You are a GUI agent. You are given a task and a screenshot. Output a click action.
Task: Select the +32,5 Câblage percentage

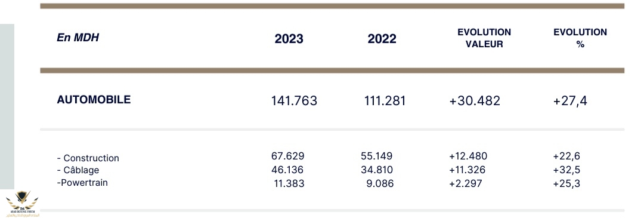pos(566,170)
